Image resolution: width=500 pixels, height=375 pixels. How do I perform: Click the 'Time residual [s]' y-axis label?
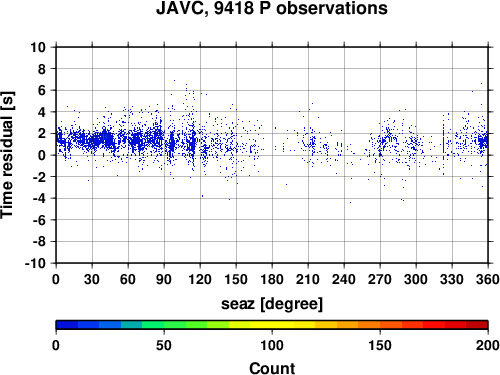[7, 155]
